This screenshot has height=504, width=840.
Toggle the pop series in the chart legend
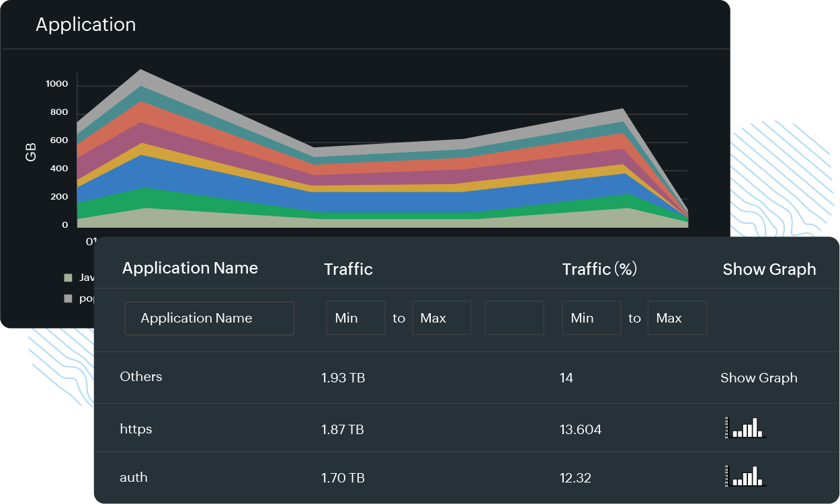click(x=83, y=298)
